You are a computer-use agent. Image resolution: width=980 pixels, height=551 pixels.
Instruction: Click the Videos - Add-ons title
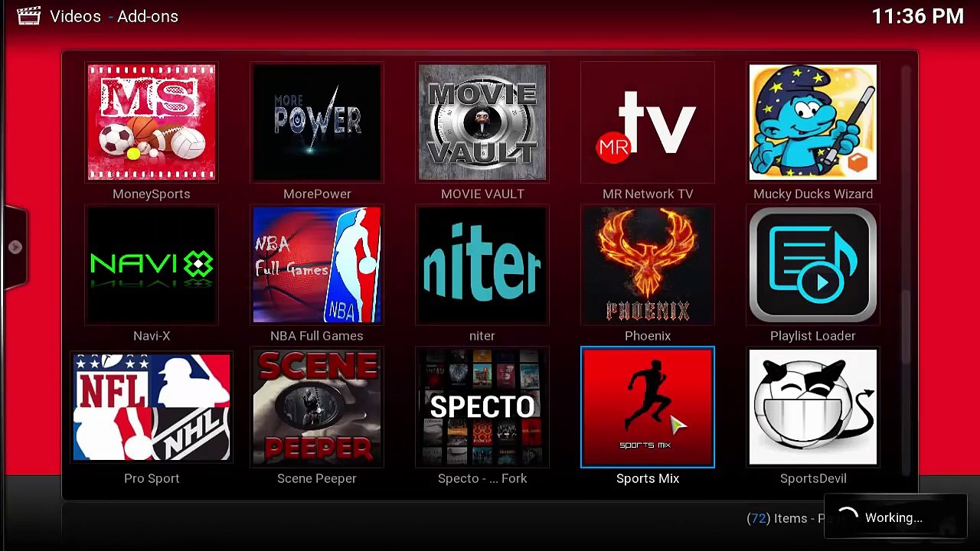114,16
